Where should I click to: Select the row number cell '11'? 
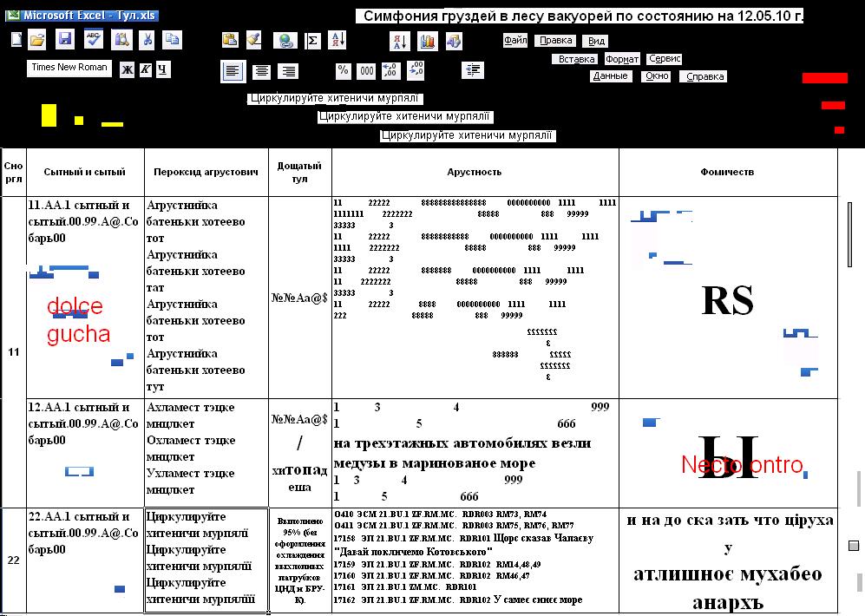tap(13, 352)
